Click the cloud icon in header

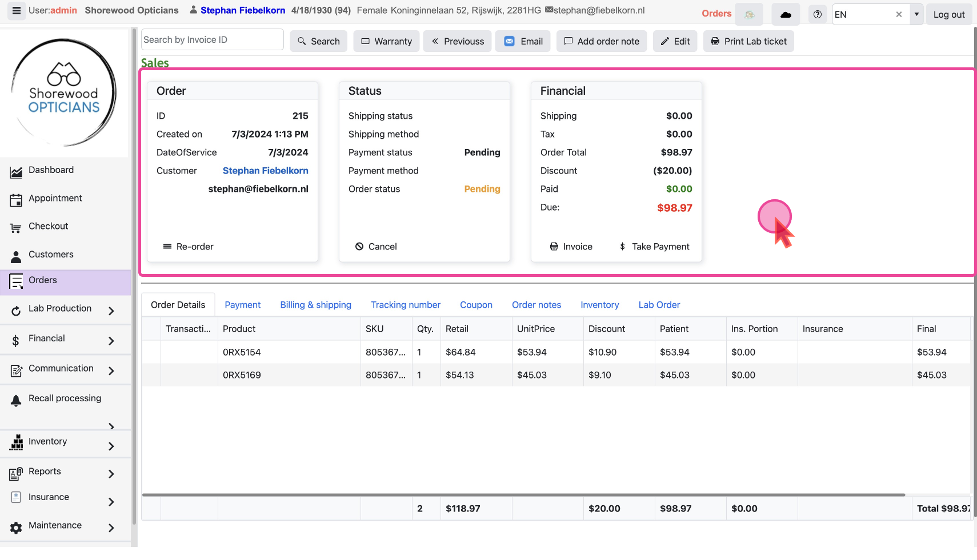[786, 15]
